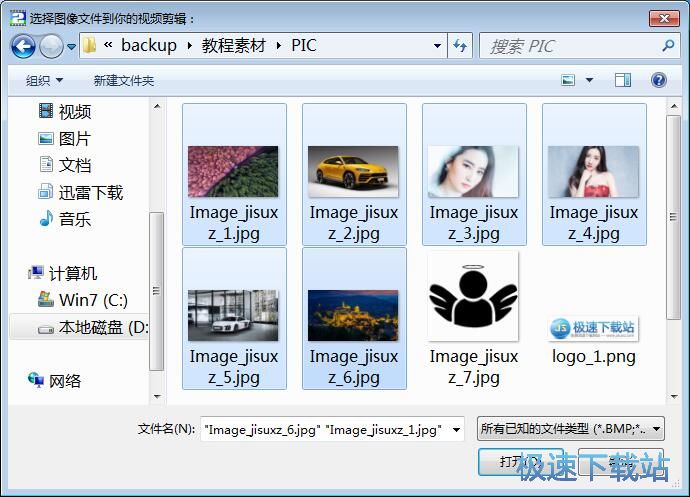Screen dimensions: 690x497
Task: Open the 组织 menu
Action: 44,81
